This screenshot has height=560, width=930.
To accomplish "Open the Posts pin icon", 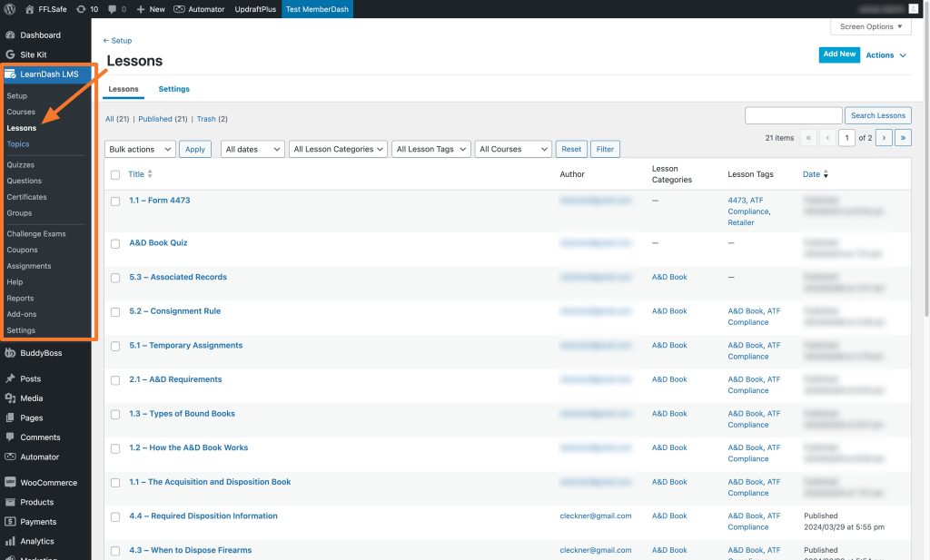I will [x=10, y=378].
